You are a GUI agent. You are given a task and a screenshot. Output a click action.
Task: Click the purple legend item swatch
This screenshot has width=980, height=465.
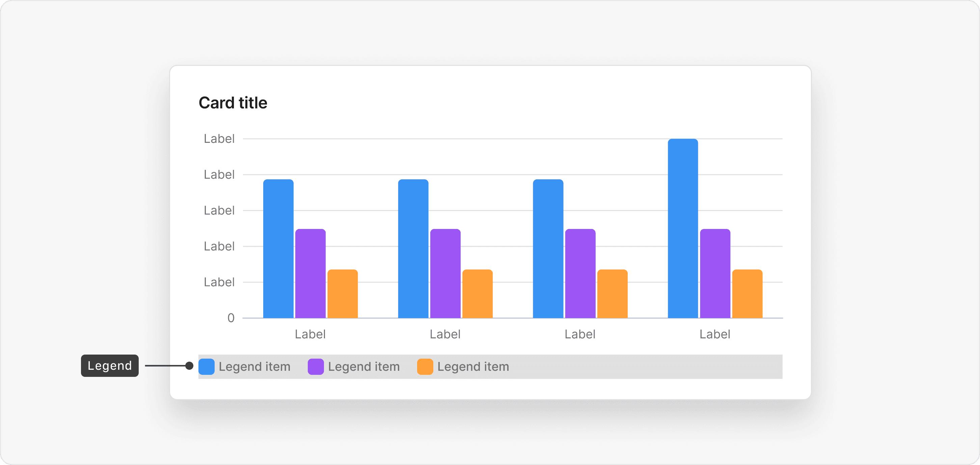click(316, 366)
